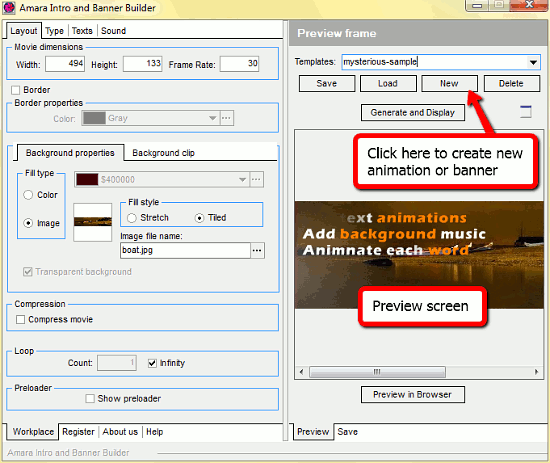Click the boat image thumbnail
Image resolution: width=550 pixels, height=463 pixels.
[x=93, y=222]
